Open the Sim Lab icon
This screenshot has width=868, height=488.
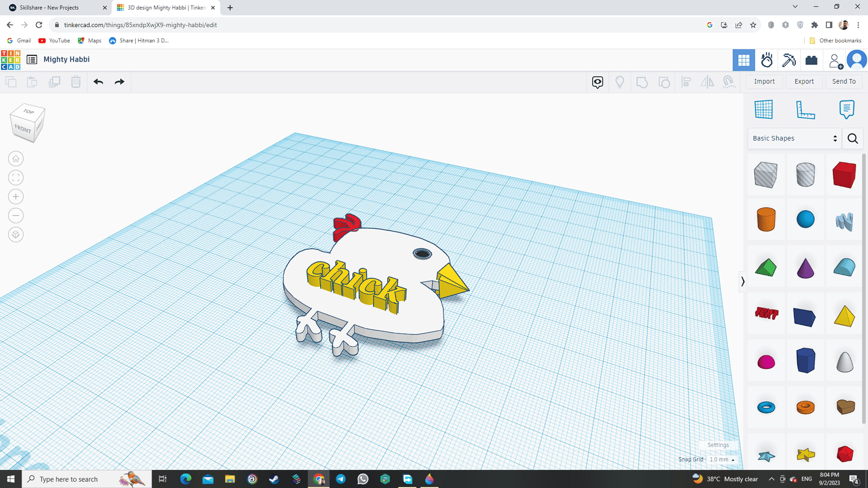click(x=767, y=60)
